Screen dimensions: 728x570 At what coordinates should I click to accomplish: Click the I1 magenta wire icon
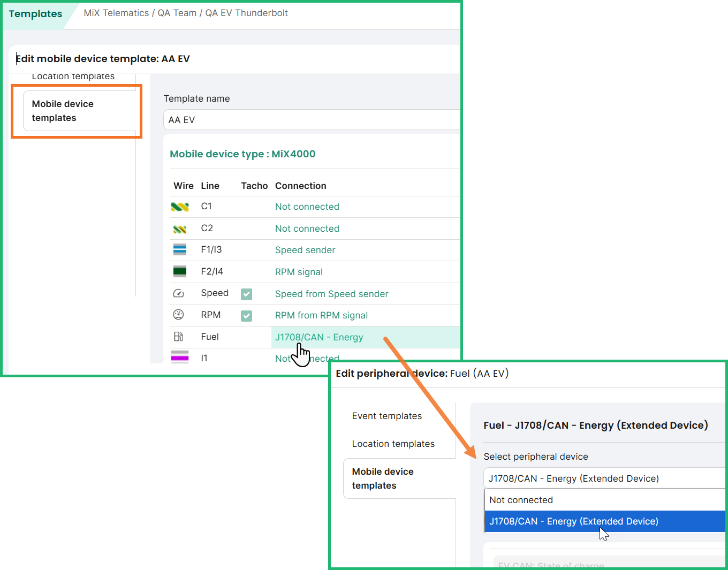tap(180, 357)
